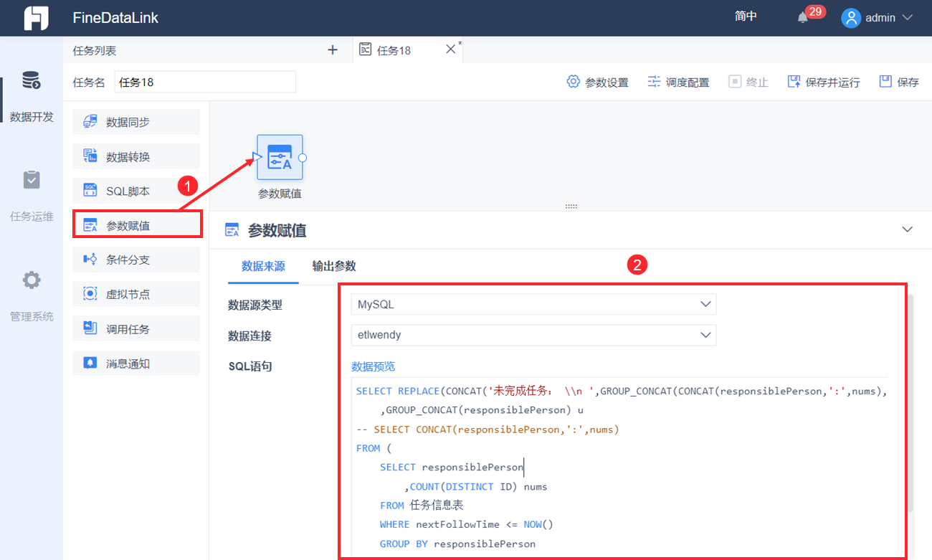Click the 数据预览 link

click(x=373, y=366)
